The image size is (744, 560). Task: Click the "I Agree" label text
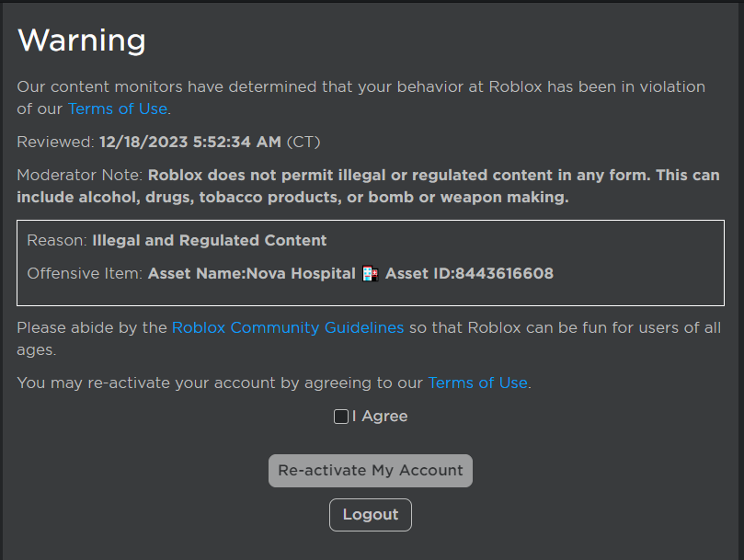pyautogui.click(x=380, y=417)
